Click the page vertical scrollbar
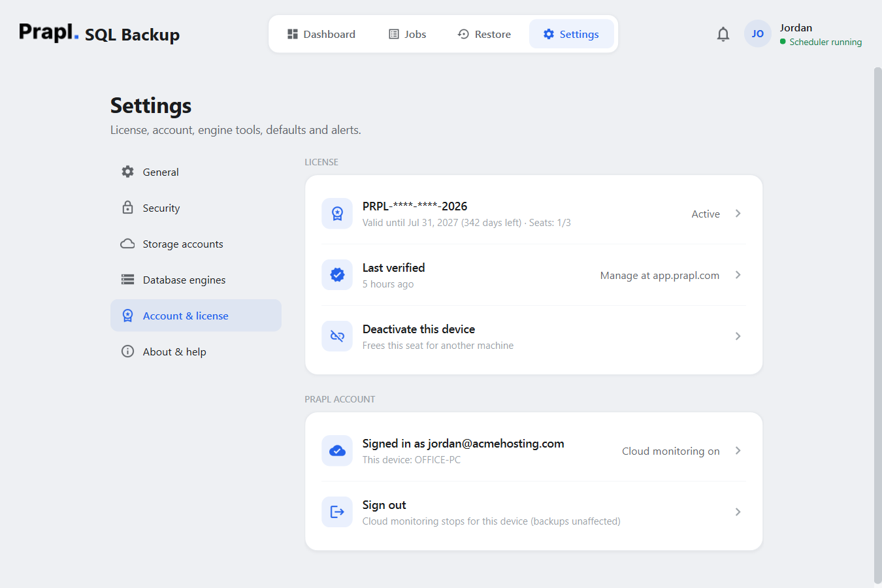 [877, 325]
